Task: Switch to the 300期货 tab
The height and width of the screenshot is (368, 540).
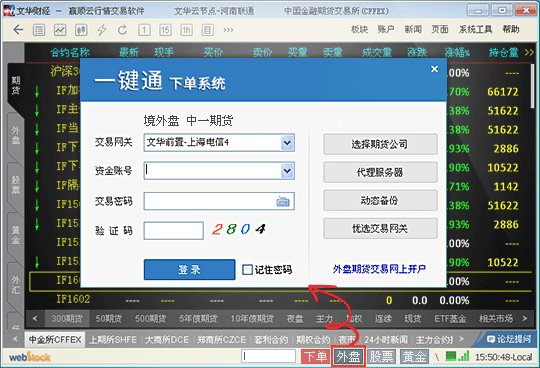Action: click(x=67, y=319)
